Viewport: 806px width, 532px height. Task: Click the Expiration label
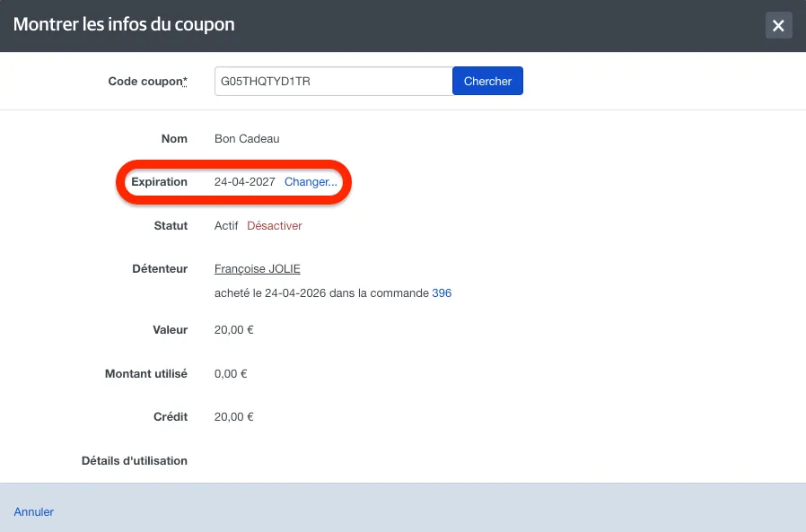160,182
